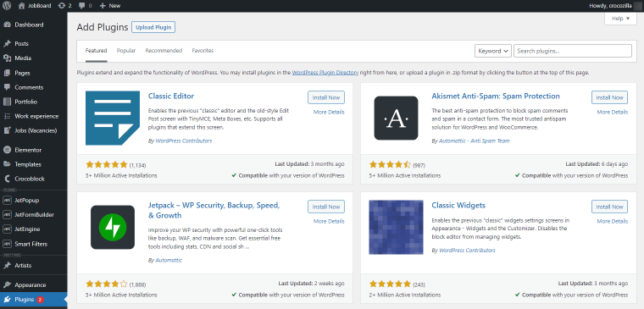The height and width of the screenshot is (309, 644).
Task: Open the Dashboard menu label
Action: (x=29, y=25)
